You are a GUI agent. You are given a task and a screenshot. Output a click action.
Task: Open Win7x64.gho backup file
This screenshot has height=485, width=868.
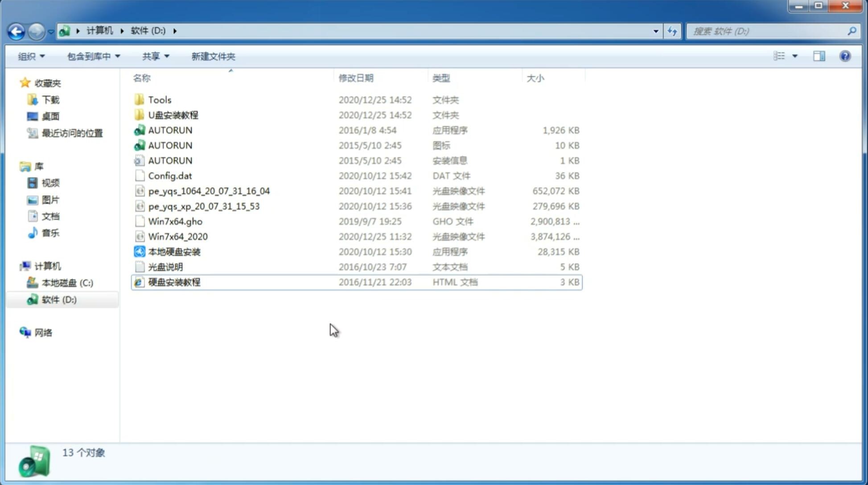pos(175,221)
